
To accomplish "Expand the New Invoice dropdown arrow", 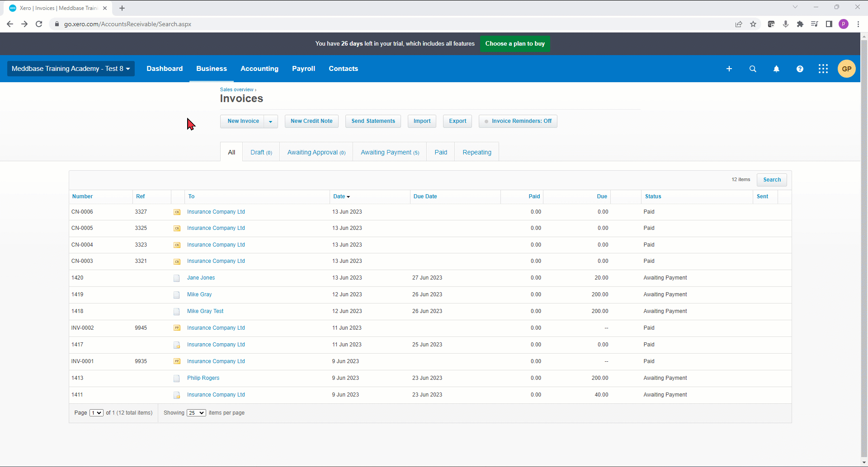I will 271,121.
